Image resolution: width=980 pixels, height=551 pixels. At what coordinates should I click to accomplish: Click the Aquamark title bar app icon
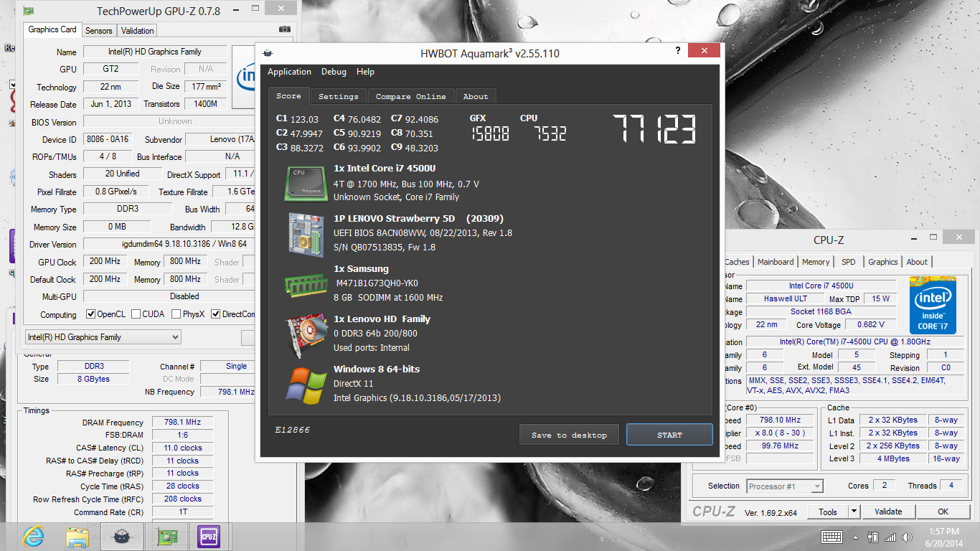tap(268, 53)
